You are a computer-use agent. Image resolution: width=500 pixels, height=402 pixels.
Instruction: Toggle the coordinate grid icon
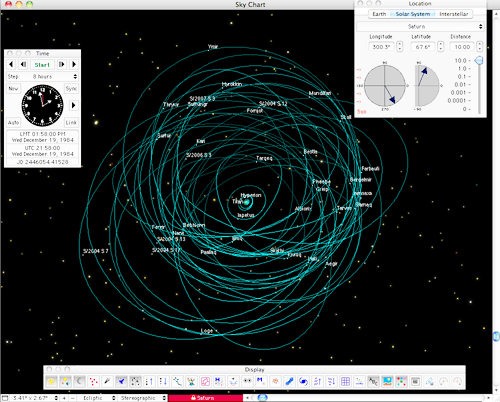tap(345, 381)
